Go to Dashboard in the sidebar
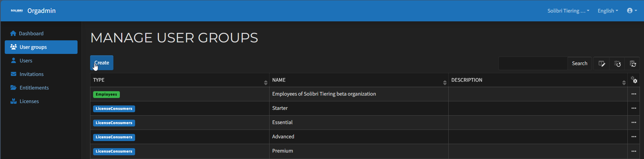 pos(41,33)
